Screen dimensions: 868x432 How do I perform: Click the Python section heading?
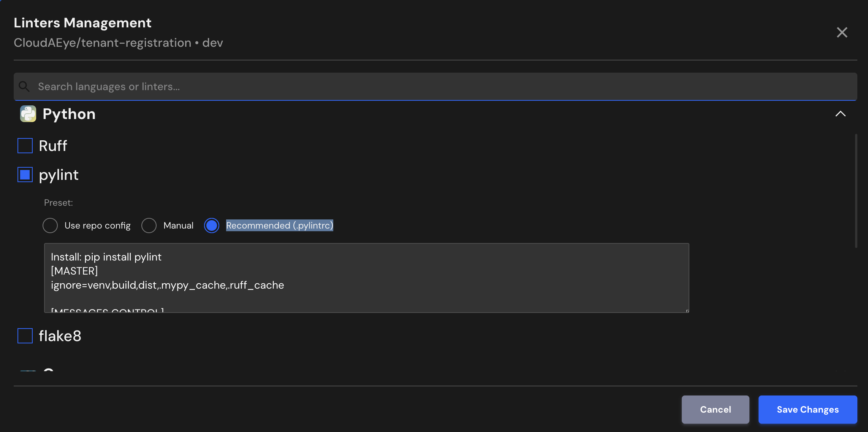point(69,114)
